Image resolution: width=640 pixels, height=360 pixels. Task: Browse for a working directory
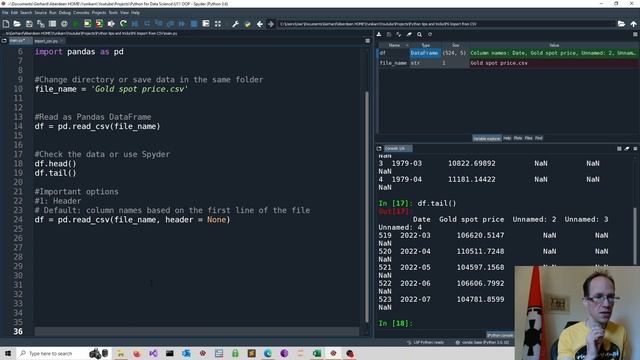621,24
